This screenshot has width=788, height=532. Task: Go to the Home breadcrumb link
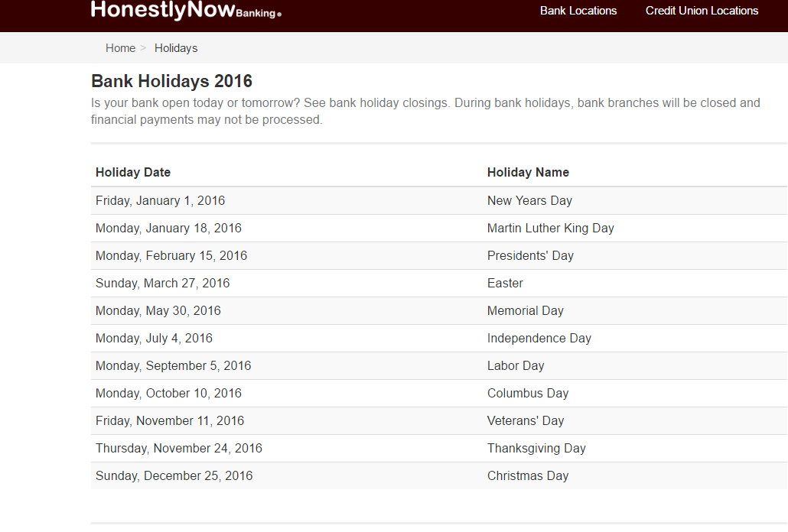tap(120, 48)
